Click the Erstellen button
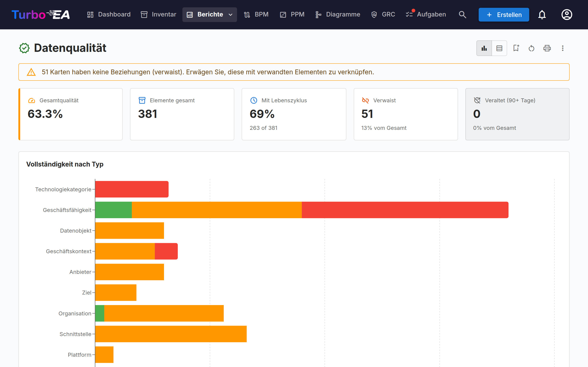588x367 pixels. pos(504,14)
